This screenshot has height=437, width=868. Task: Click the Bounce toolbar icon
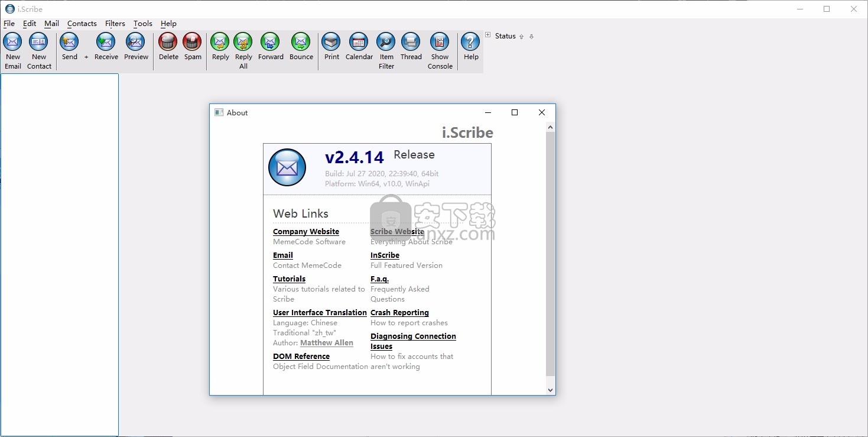point(301,42)
